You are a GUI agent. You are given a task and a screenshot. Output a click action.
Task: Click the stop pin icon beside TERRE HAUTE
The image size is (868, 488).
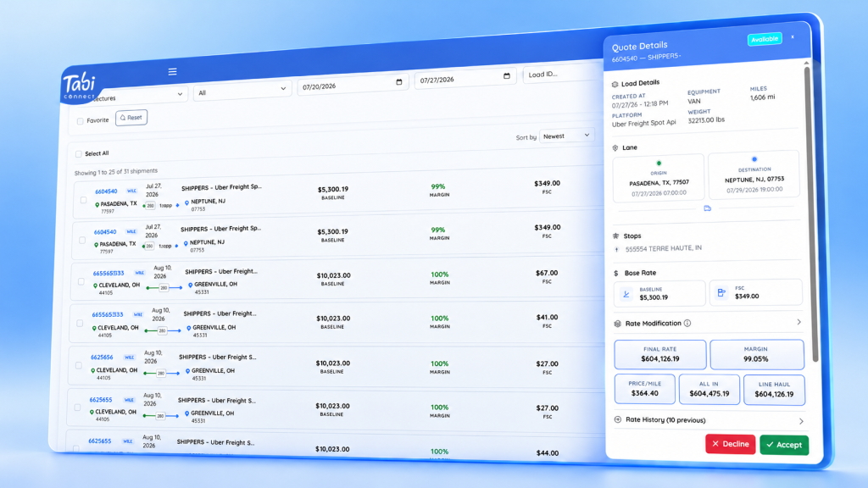click(x=617, y=250)
